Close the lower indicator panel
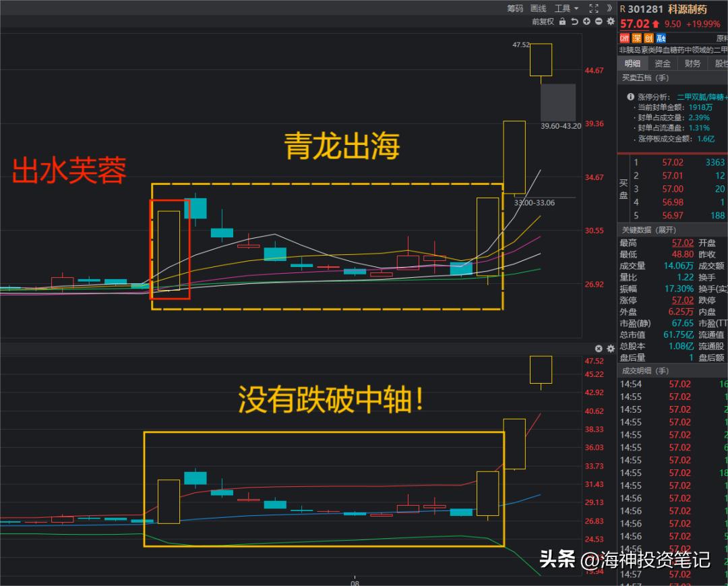This screenshot has width=728, height=586. click(599, 348)
